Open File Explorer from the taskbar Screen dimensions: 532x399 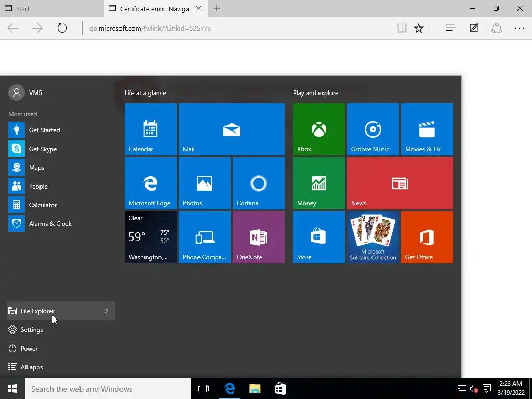pyautogui.click(x=255, y=389)
